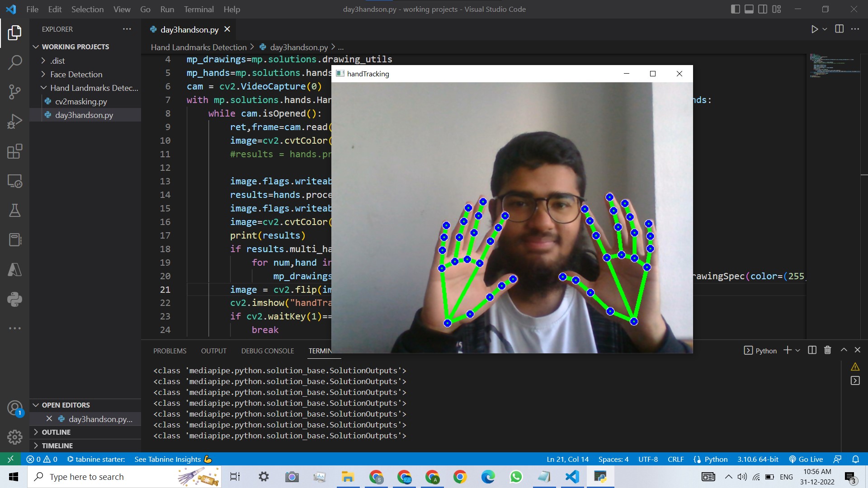Open the Windows Start menu
868x488 pixels.
(x=14, y=477)
